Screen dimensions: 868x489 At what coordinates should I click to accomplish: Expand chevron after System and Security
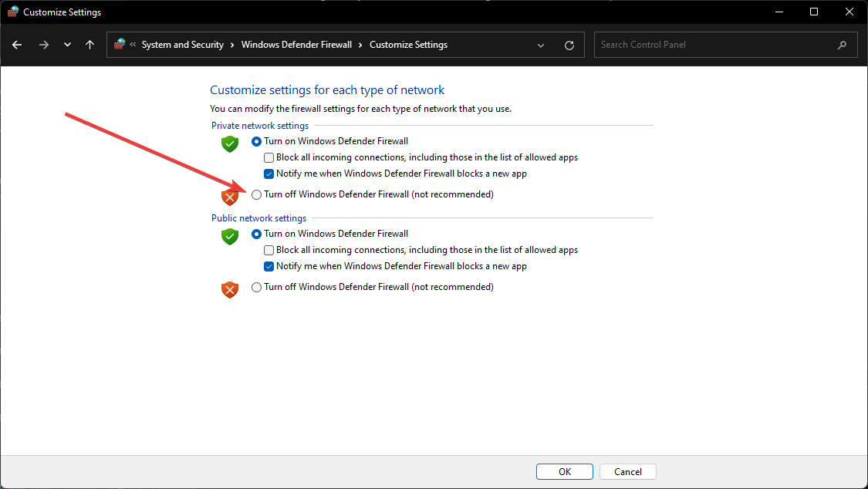(x=232, y=45)
